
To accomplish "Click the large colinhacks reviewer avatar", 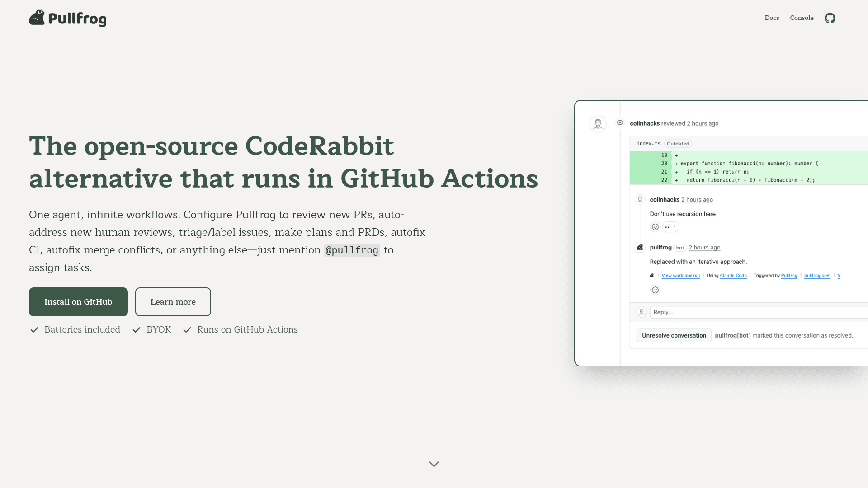I will pos(598,124).
